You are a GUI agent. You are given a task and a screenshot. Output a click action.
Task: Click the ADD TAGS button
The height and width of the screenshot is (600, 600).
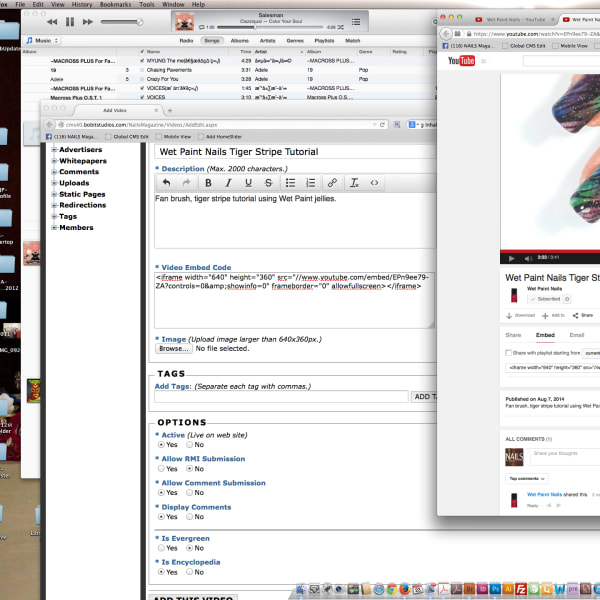tap(424, 397)
